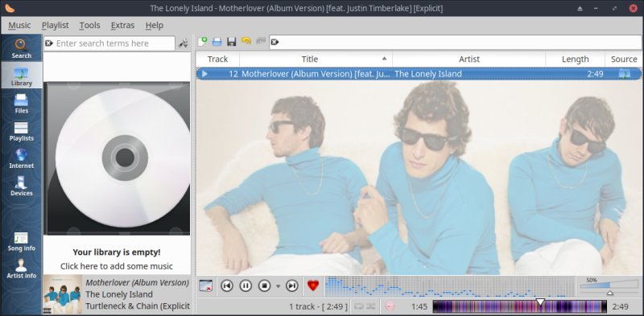Viewport: 644px width, 316px height.
Task: Open the Help menu
Action: coord(154,26)
